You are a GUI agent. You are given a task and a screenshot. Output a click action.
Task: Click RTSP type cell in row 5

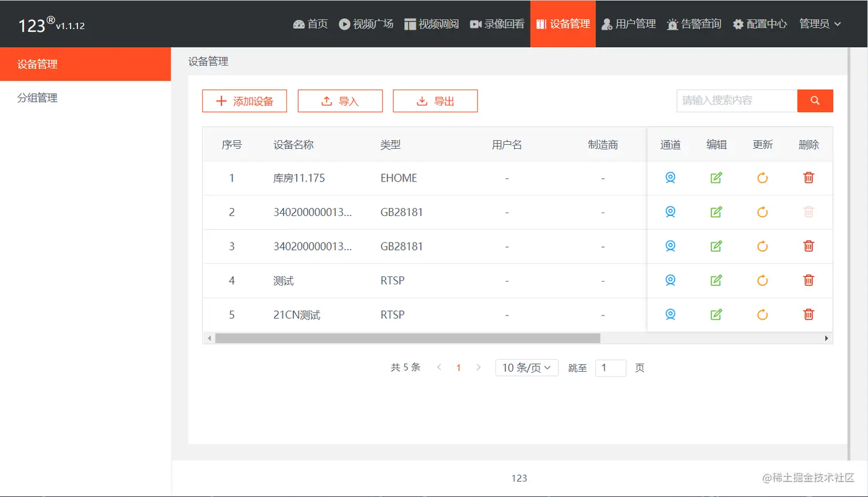pos(392,315)
